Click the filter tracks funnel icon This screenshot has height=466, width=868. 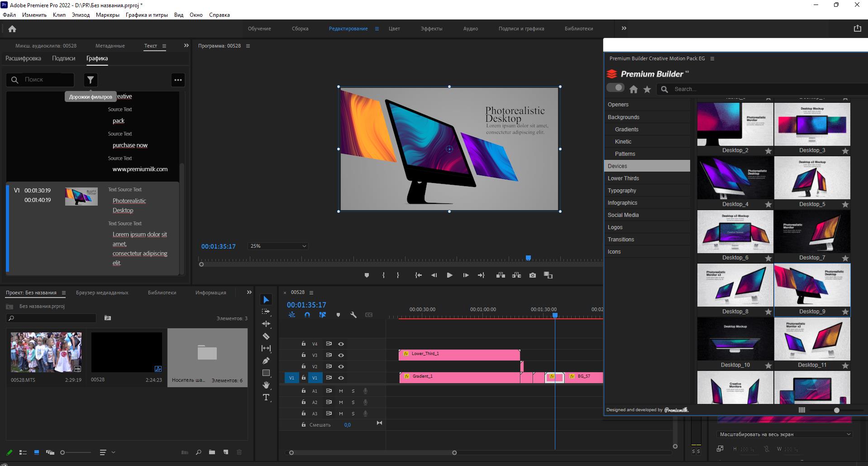point(91,80)
